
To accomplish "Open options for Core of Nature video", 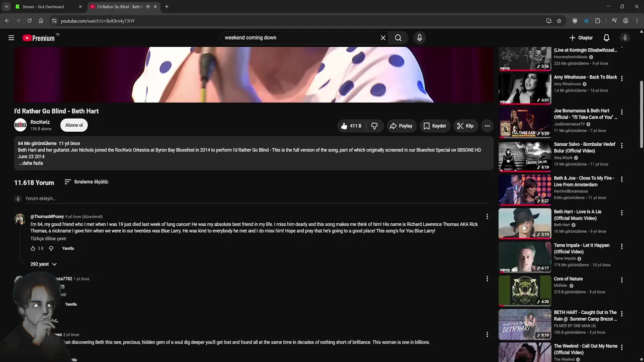I will coord(622,280).
